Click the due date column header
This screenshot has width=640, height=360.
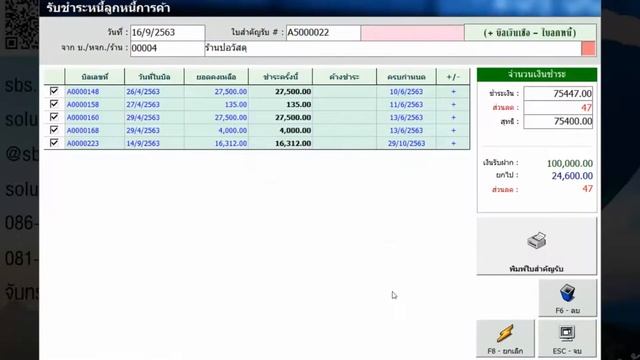(x=406, y=77)
